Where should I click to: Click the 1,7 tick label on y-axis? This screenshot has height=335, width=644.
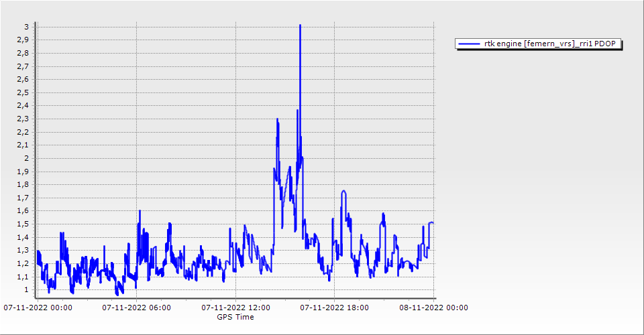23,198
